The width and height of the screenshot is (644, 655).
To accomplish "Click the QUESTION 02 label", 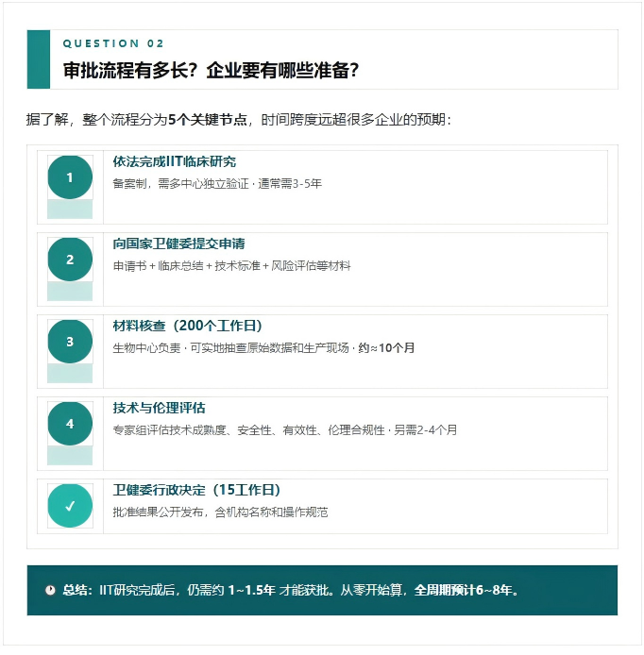I will pos(113,43).
